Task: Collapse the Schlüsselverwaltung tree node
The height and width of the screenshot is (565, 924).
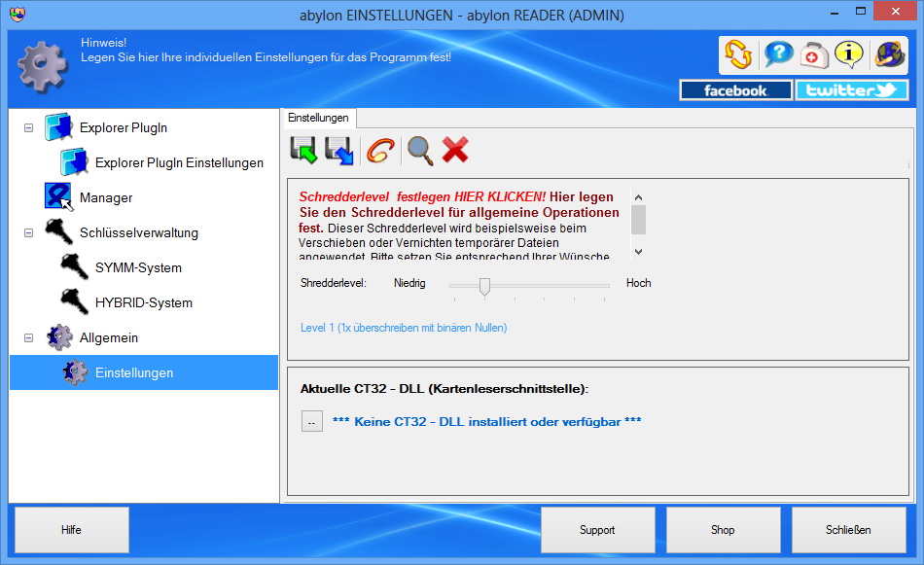Action: coord(28,232)
